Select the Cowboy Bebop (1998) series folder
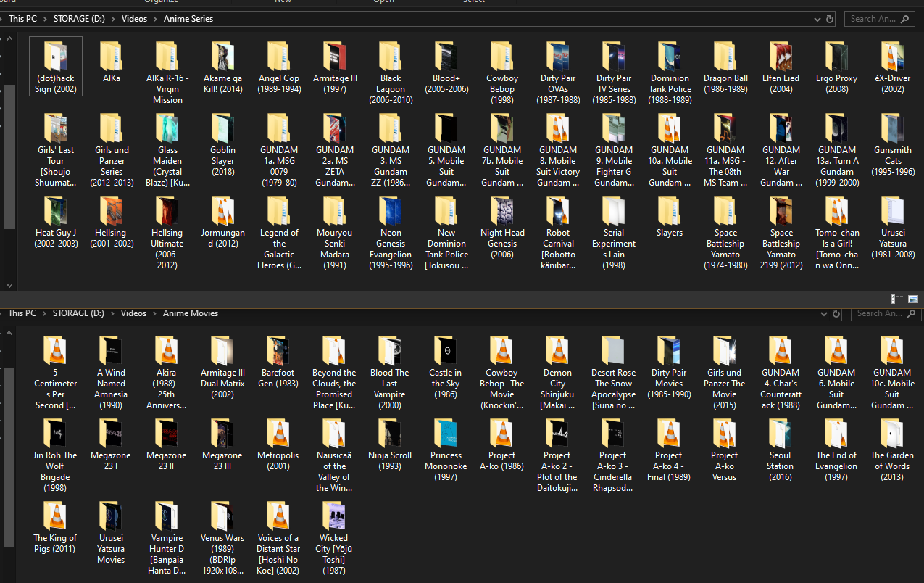 [502, 71]
